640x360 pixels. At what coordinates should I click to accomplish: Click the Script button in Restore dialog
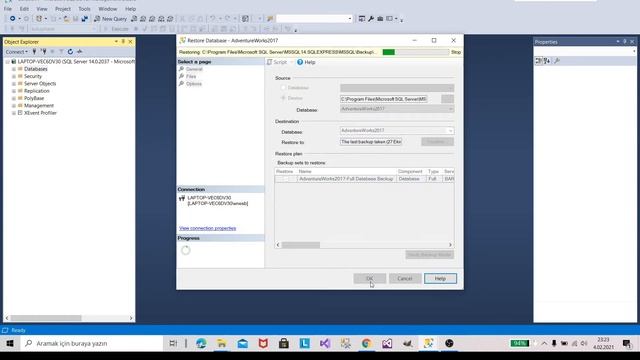point(277,62)
